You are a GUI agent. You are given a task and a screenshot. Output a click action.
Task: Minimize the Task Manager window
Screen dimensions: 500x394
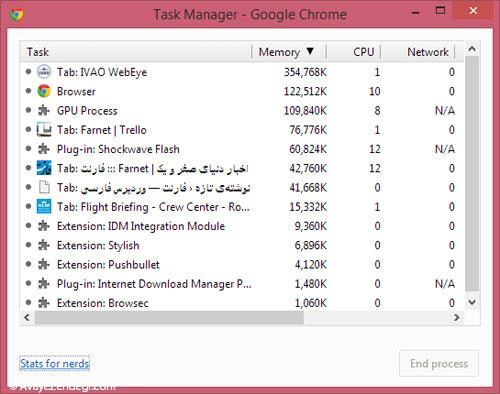416,12
